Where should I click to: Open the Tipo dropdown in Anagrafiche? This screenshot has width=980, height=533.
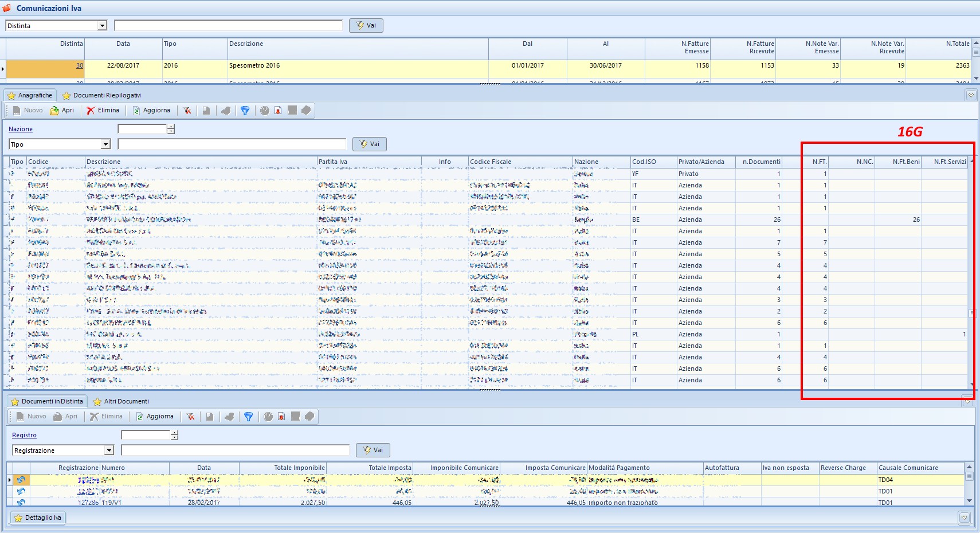coord(105,144)
